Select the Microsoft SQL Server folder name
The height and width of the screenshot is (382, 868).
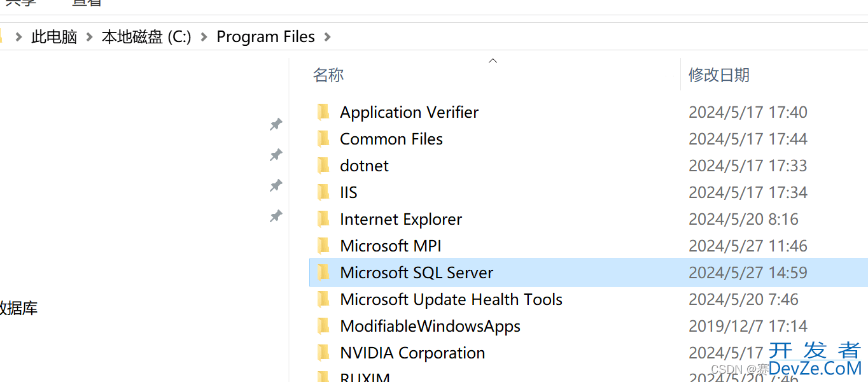point(417,272)
